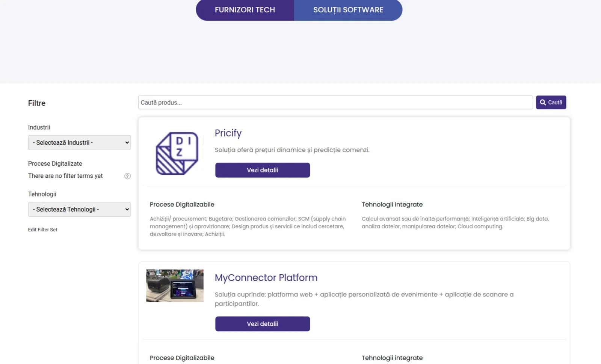
Task: Open the MyConnector Platform product thumbnail
Action: [175, 285]
